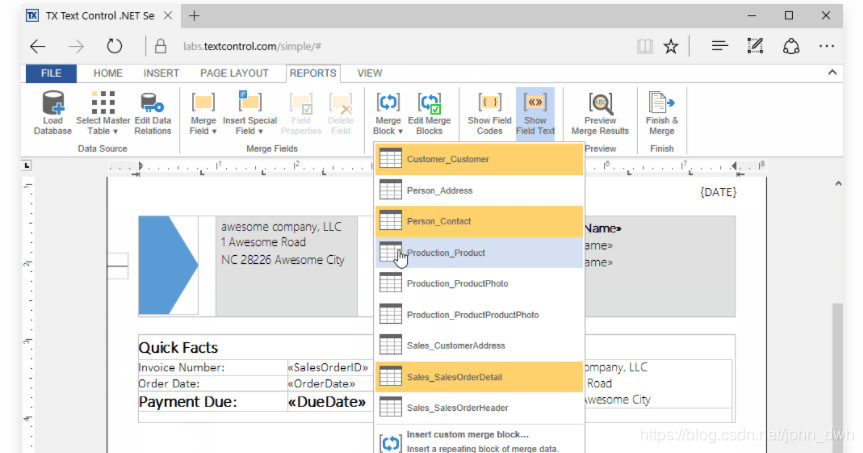Click the blue arrow logo image
Image resolution: width=863 pixels, height=453 pixels.
coord(168,265)
